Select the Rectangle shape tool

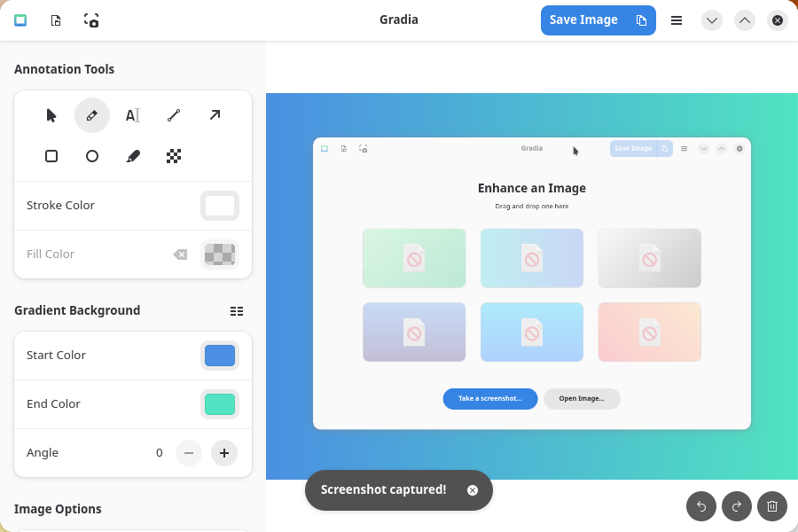[51, 156]
